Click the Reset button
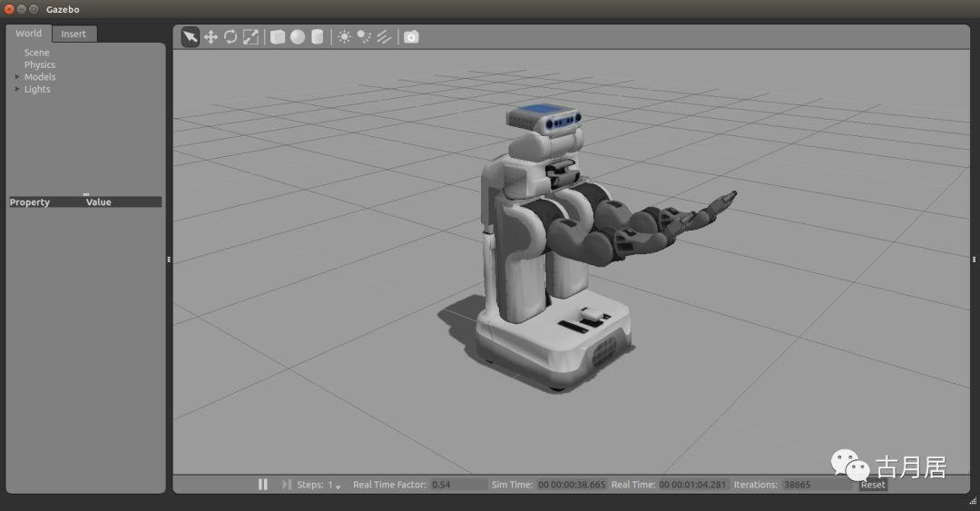Viewport: 980px width, 511px height. click(873, 485)
